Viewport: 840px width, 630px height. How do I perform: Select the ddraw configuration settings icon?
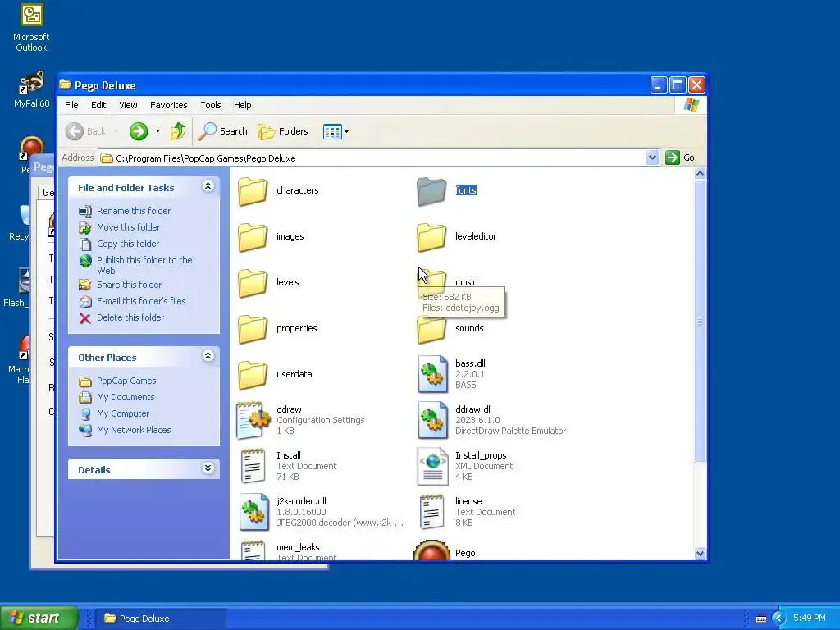253,420
